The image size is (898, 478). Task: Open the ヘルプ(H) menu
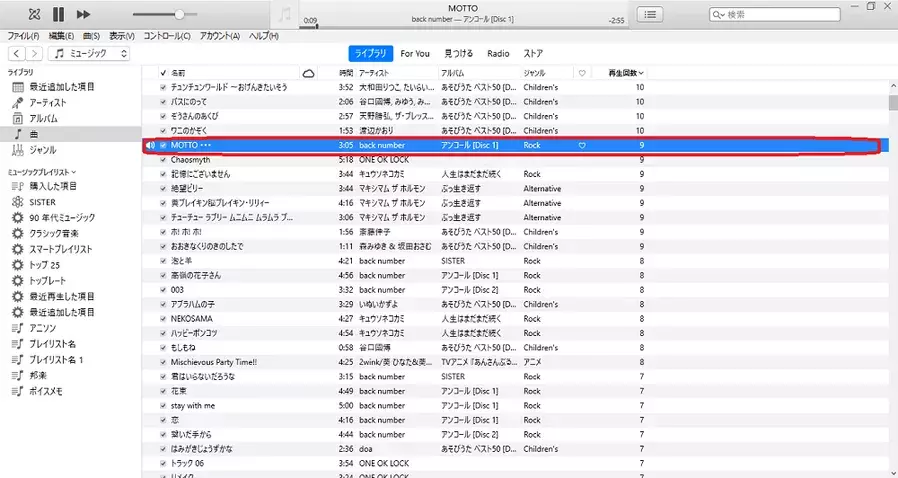point(263,36)
